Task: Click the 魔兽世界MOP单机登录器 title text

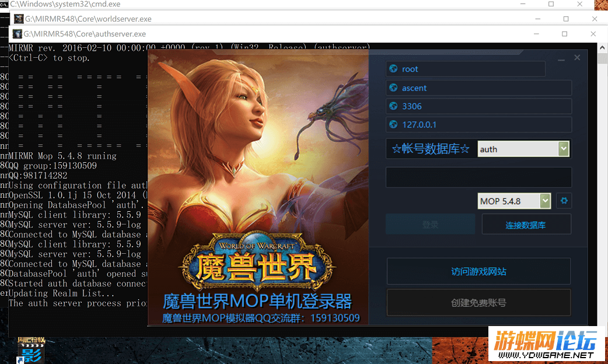Action: [x=257, y=301]
